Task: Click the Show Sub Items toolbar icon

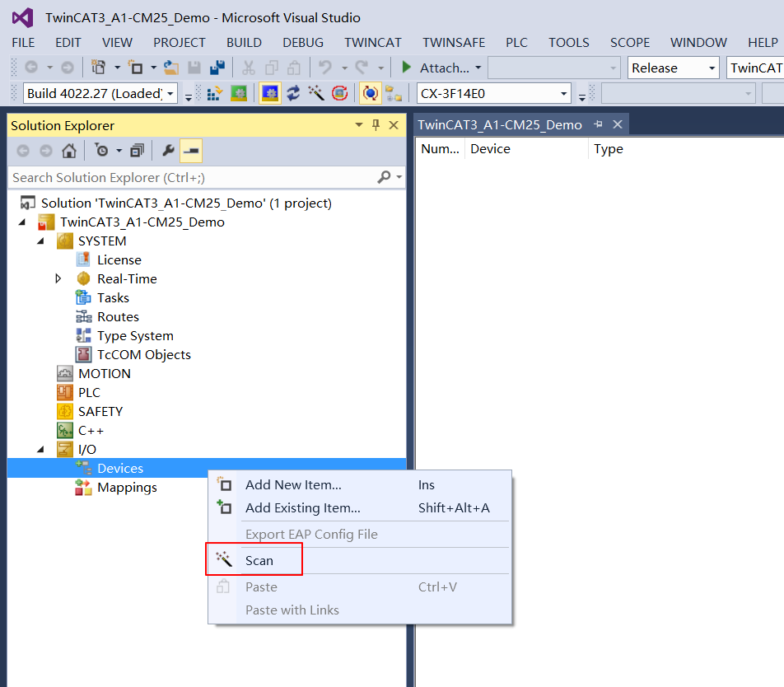Action: (394, 93)
